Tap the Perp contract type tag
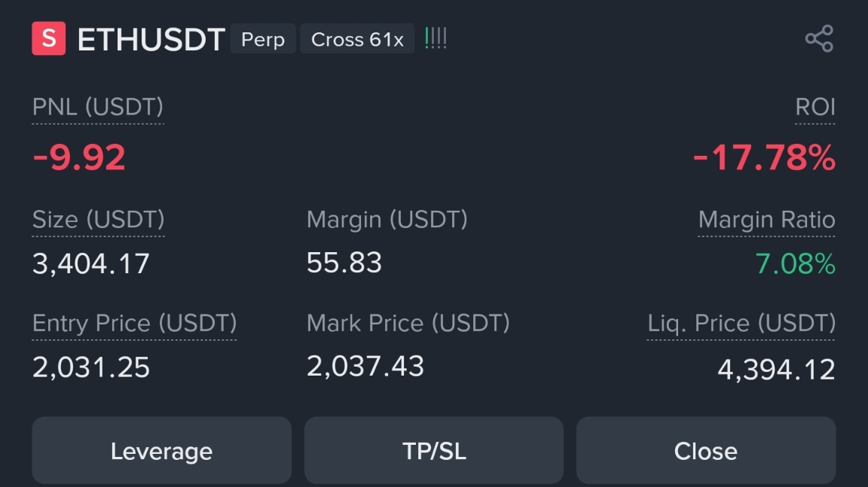 tap(263, 38)
